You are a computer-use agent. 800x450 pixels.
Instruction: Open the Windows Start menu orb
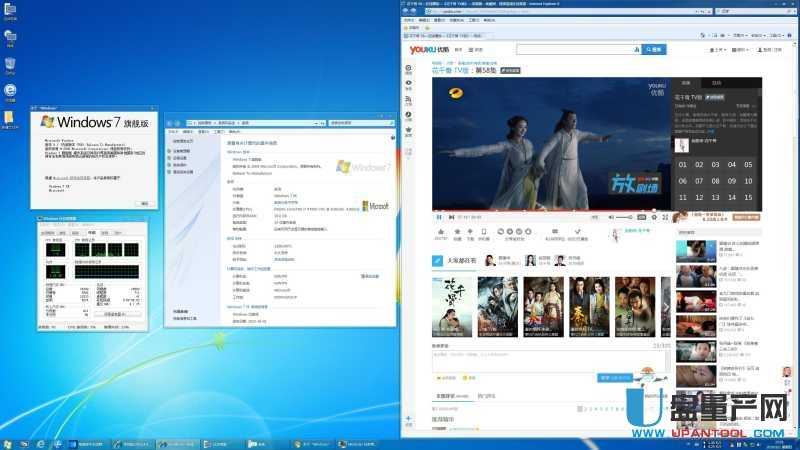7,444
